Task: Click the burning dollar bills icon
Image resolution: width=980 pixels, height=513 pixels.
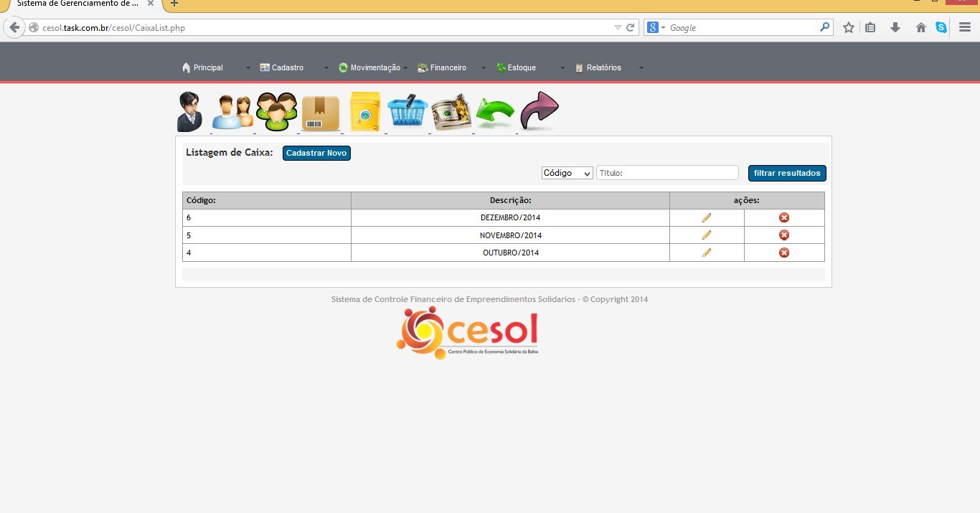Action: [451, 113]
